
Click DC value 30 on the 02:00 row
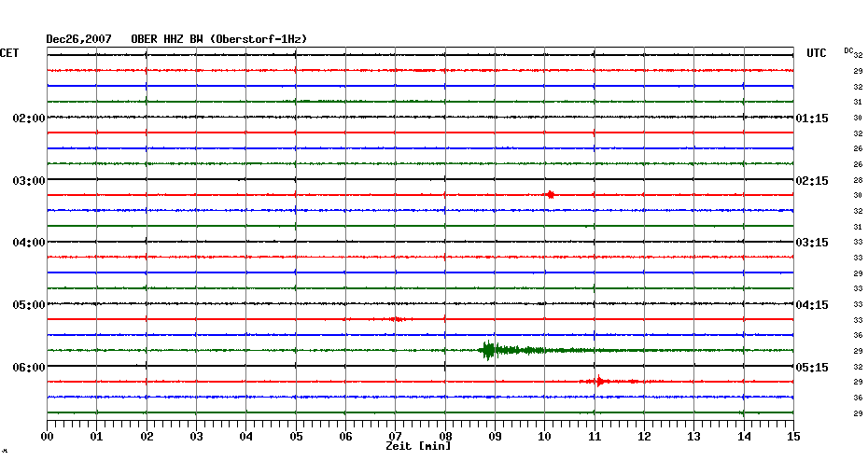[x=858, y=118]
